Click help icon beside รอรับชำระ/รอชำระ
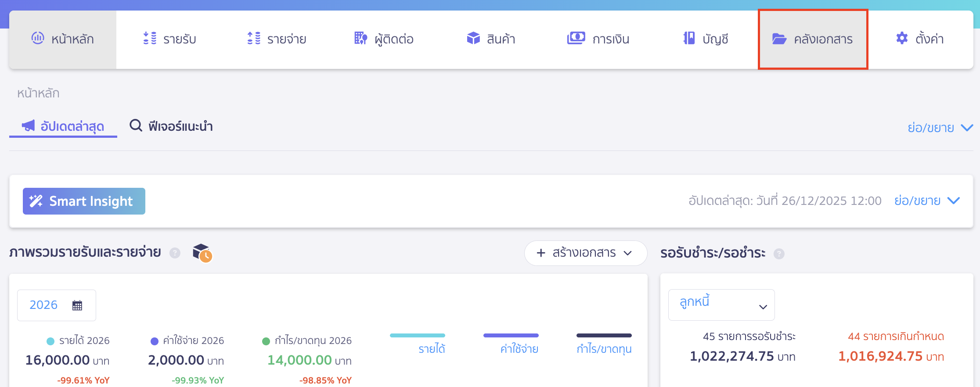980x387 pixels. [779, 254]
